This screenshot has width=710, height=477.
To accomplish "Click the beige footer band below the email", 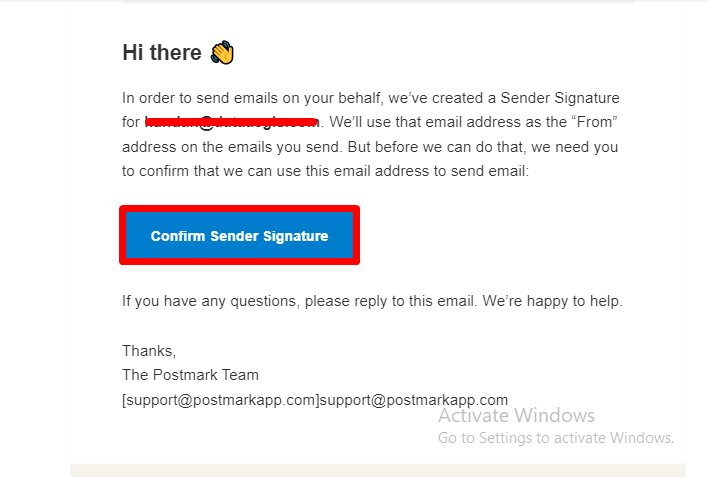I will click(x=378, y=470).
